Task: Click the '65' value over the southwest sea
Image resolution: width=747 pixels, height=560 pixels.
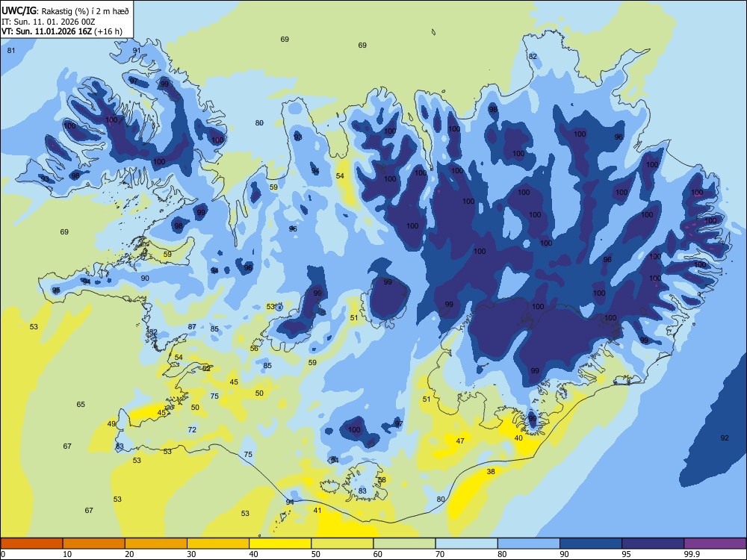Action: tap(81, 404)
